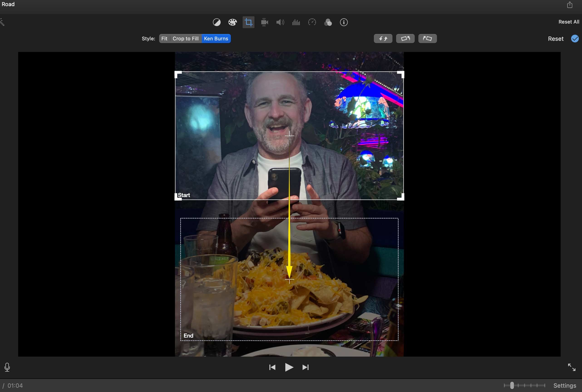This screenshot has width=582, height=392.
Task: Select the cropping tool icon
Action: coord(248,22)
